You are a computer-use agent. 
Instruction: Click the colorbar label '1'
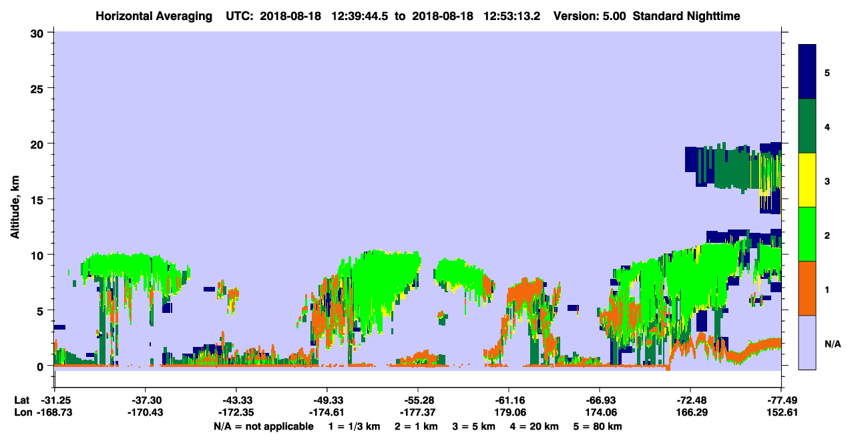(x=827, y=288)
